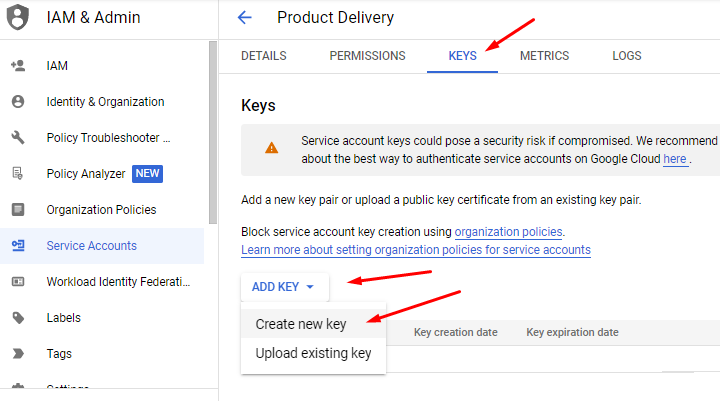The width and height of the screenshot is (720, 401).
Task: Open Policy Analyzer menu item
Action: coord(86,174)
